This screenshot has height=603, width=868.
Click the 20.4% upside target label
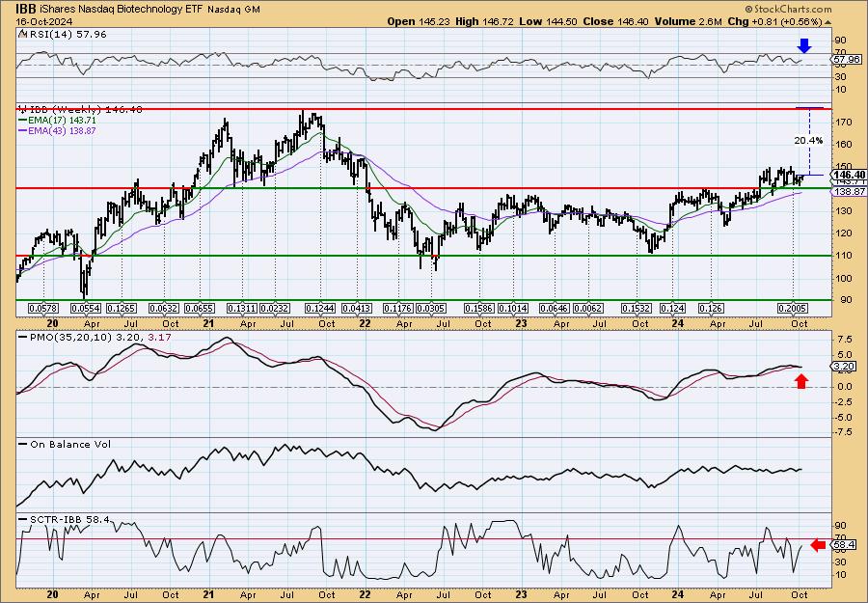pos(808,141)
